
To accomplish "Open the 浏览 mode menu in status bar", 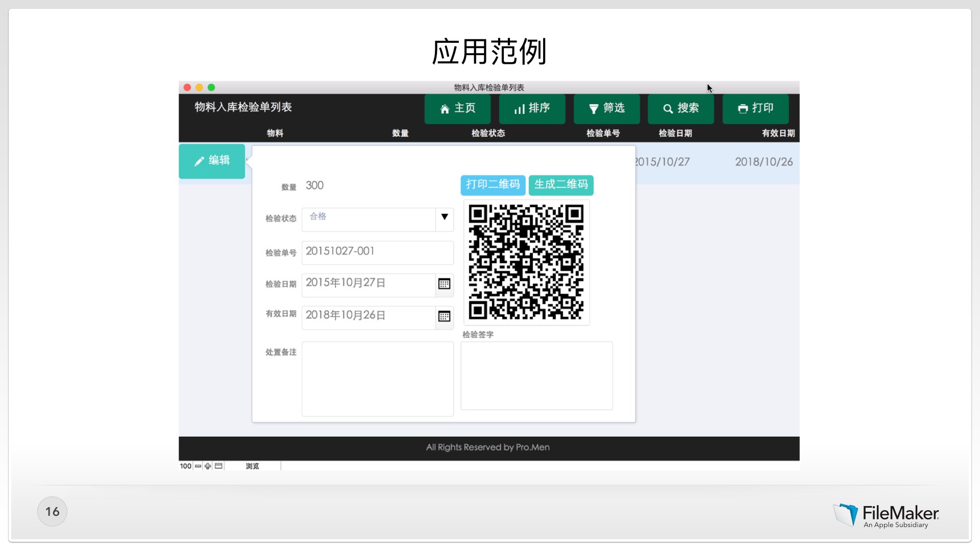I will pyautogui.click(x=253, y=466).
